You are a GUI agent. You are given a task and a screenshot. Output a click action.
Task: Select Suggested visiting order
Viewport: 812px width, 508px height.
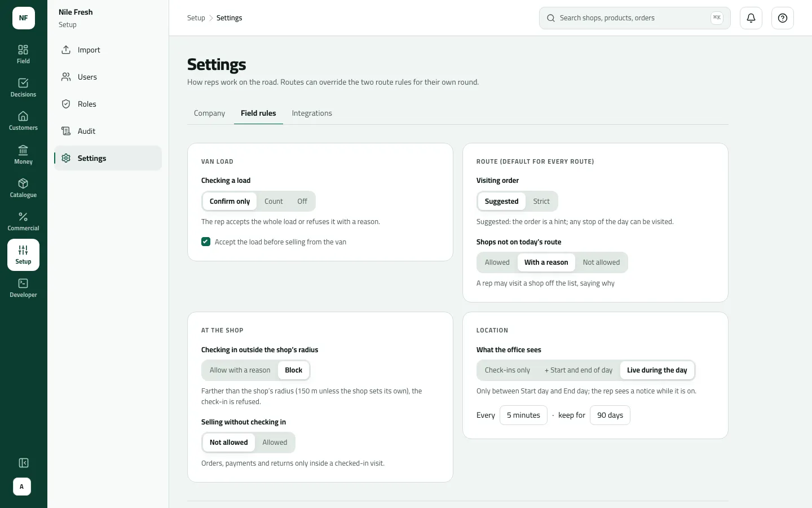[501, 202]
